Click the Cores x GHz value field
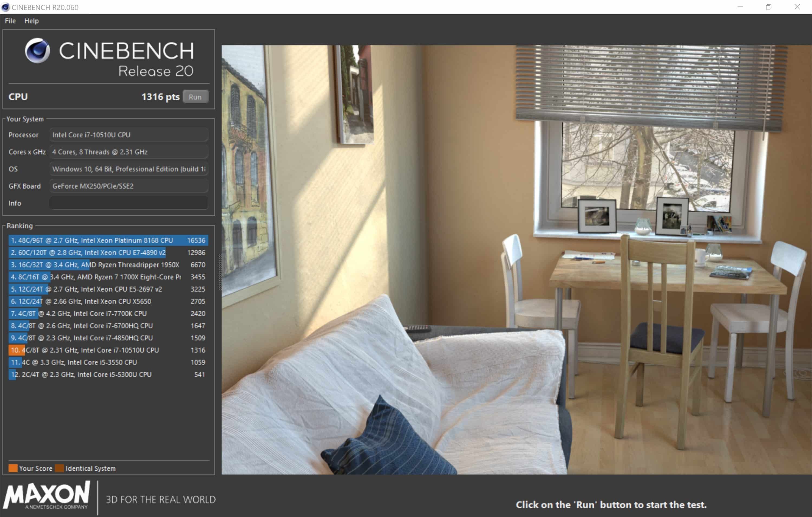This screenshot has width=812, height=517. click(x=129, y=152)
